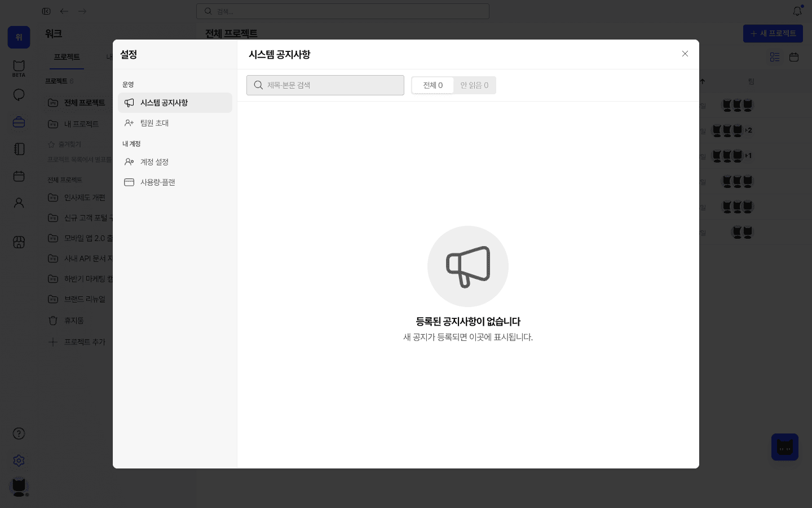Image resolution: width=812 pixels, height=508 pixels.
Task: Select 시스템 공지사항 in settings sidebar
Action: [175, 103]
